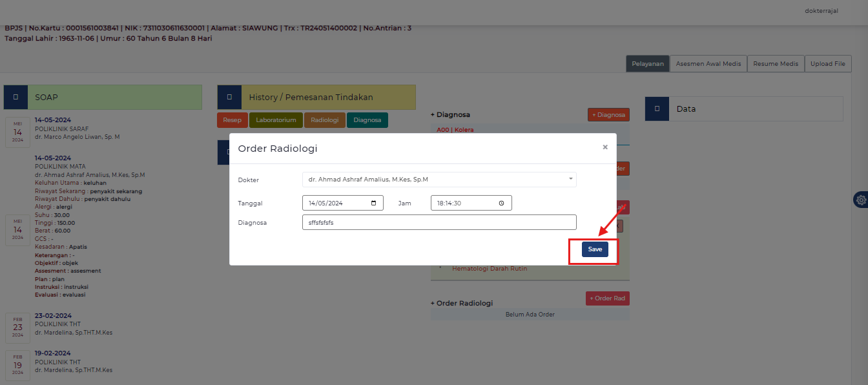868x385 pixels.
Task: Open the calendar picker in Tanggal field
Action: click(373, 203)
